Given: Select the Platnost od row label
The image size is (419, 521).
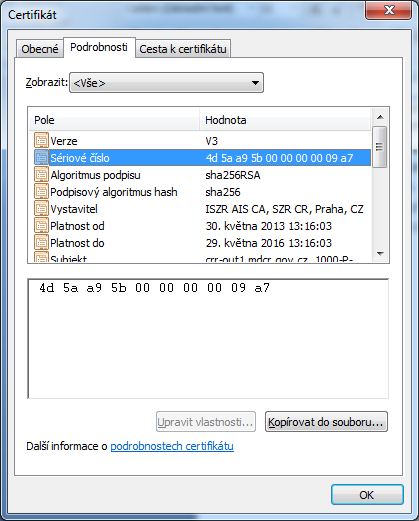Looking at the screenshot, I should (77, 226).
